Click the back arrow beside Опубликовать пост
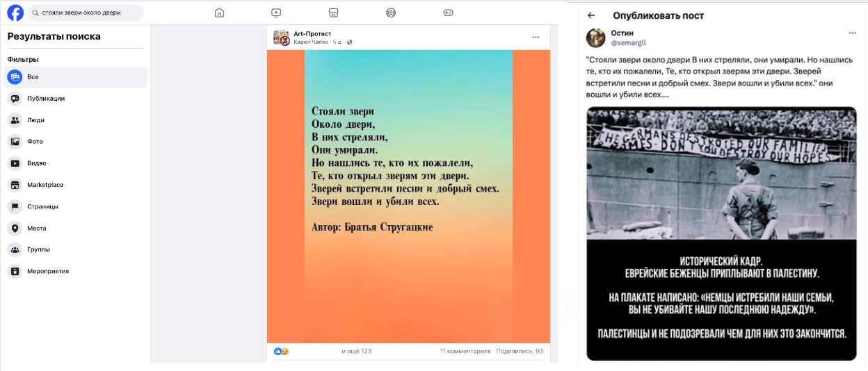This screenshot has width=868, height=371. click(591, 15)
